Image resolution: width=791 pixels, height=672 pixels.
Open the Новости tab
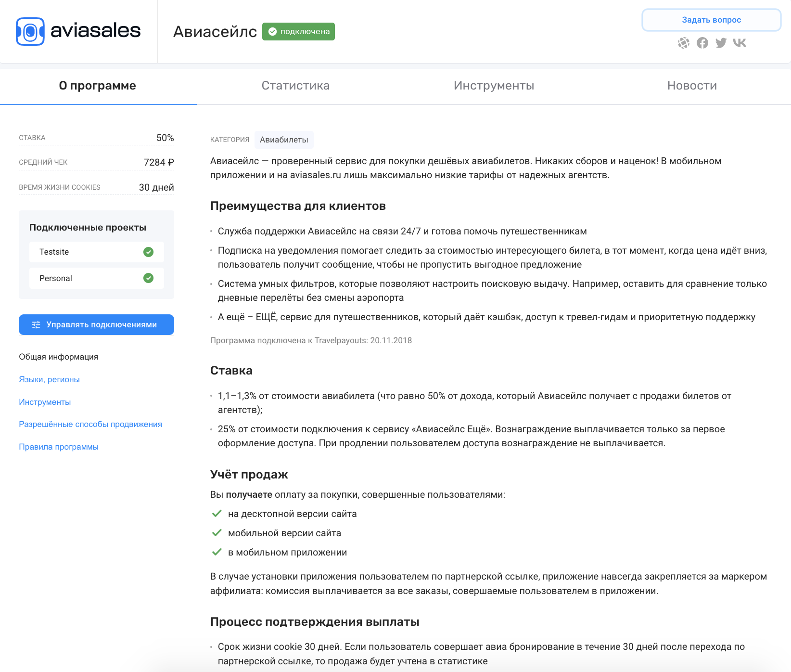(x=692, y=86)
